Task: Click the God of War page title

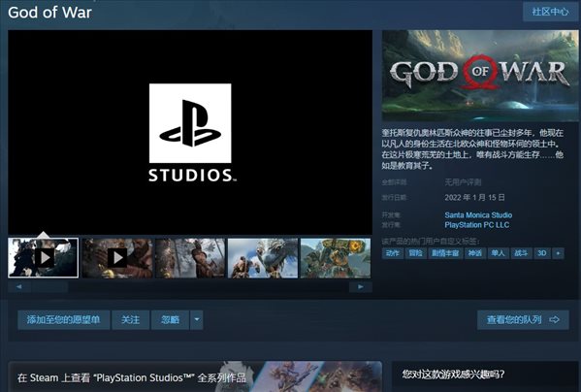Action: [x=49, y=13]
